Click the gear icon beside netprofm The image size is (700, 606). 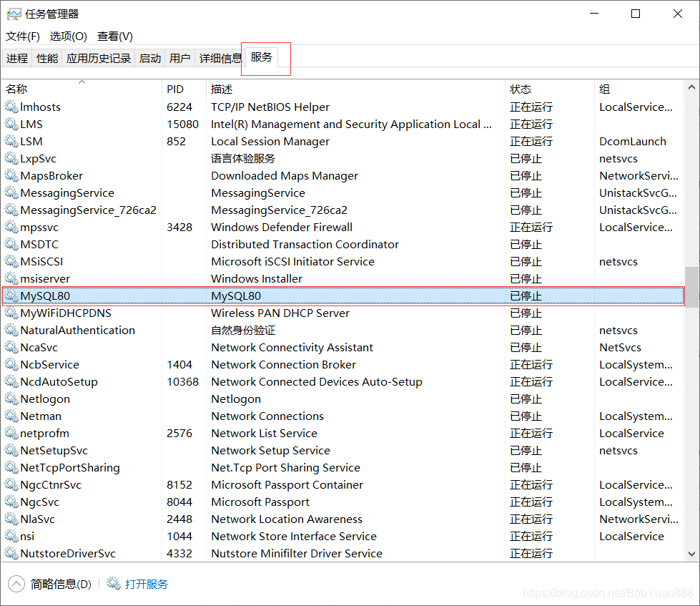[x=11, y=433]
